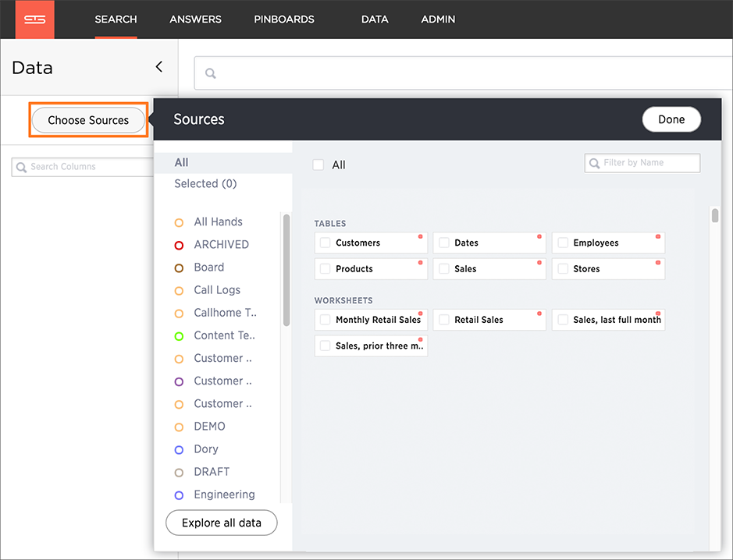This screenshot has width=733, height=560.
Task: Click the Done button in Sources
Action: 671,119
